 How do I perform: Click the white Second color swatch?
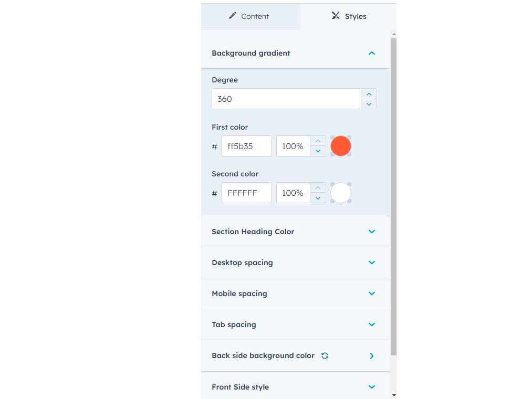point(340,193)
